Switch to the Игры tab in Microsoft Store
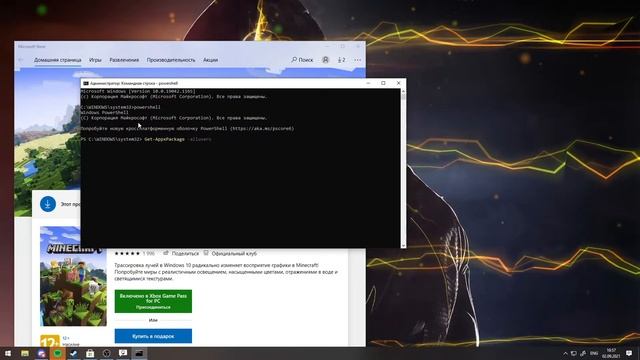Screen dimensions: 640x360 [95, 60]
